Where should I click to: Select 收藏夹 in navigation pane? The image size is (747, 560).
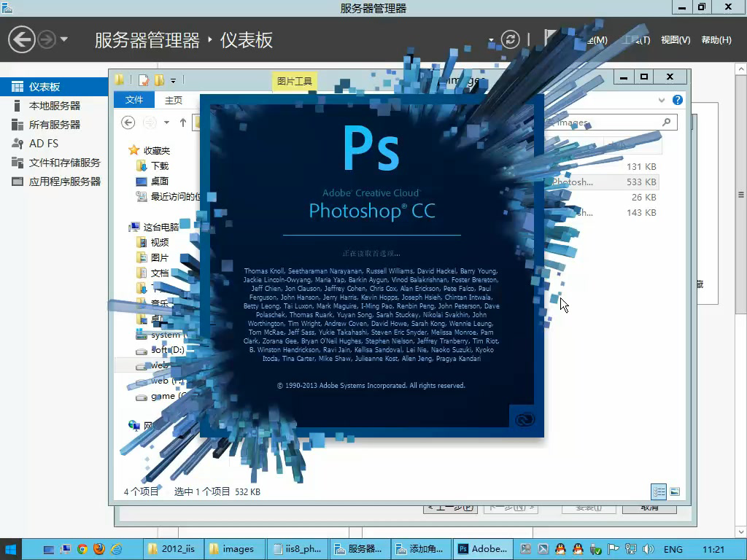[x=149, y=150]
